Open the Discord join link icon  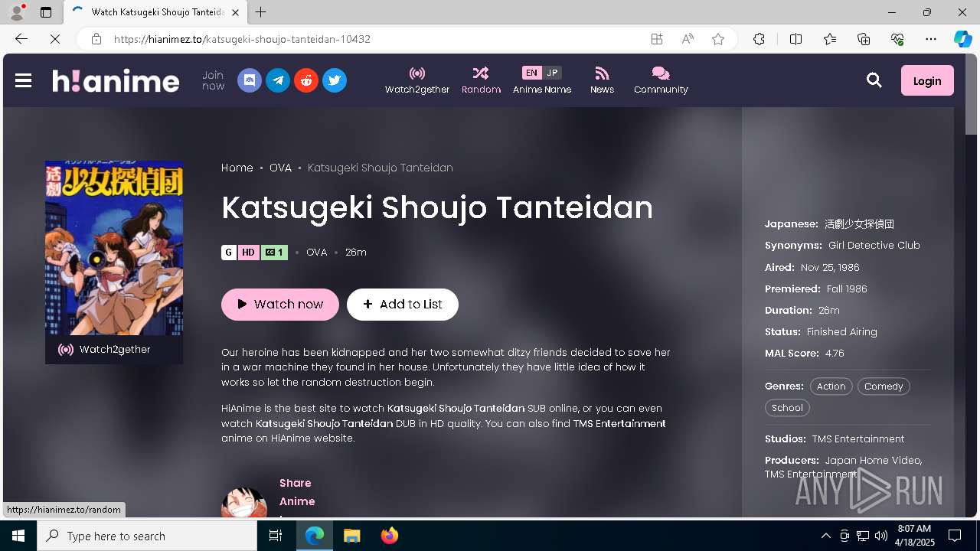point(250,80)
